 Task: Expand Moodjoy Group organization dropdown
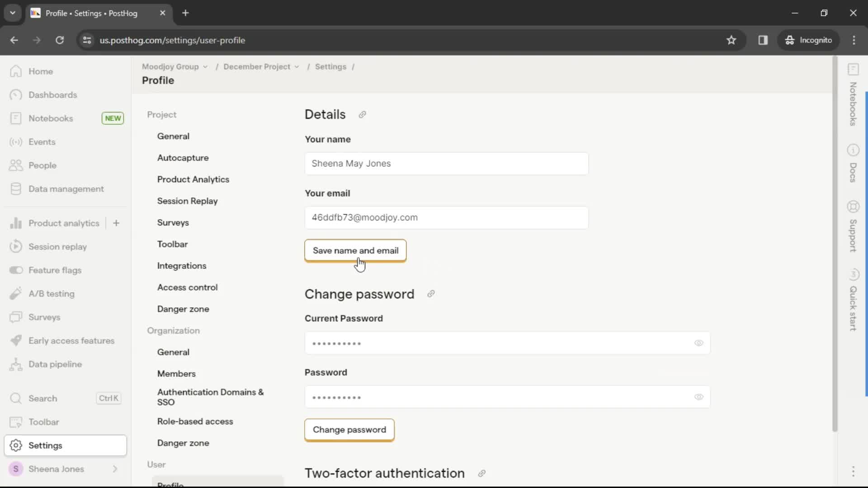coord(175,67)
